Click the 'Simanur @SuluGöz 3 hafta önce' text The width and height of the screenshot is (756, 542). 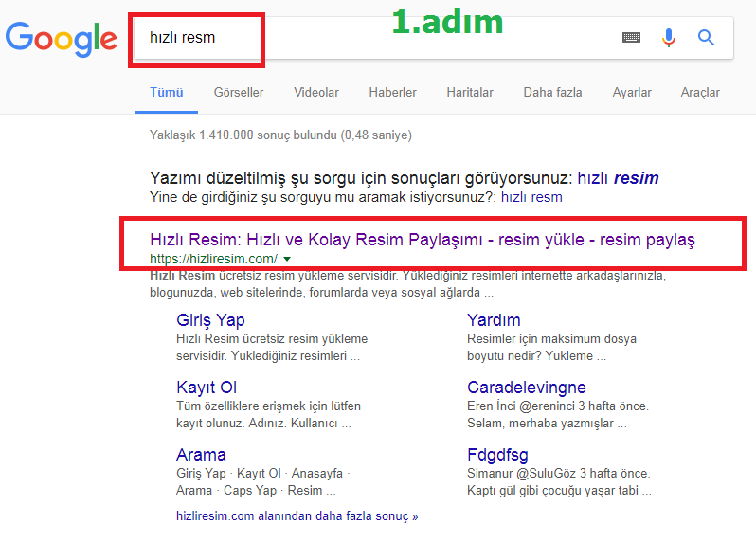click(558, 473)
